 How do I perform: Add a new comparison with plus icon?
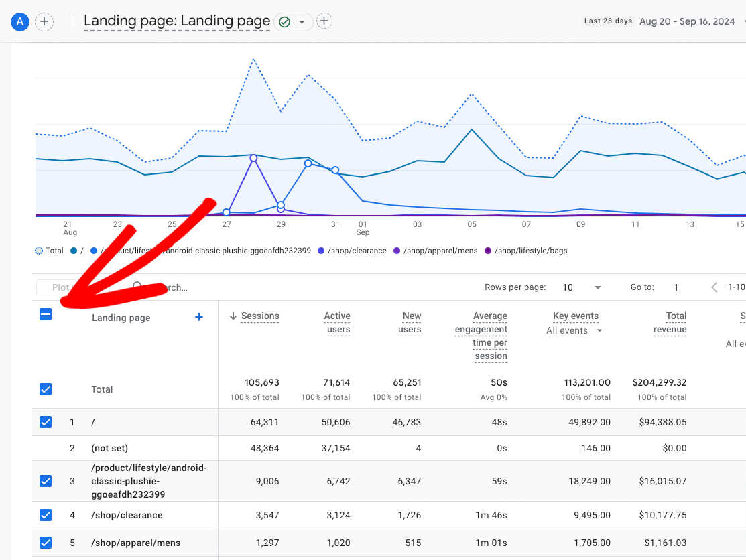44,21
